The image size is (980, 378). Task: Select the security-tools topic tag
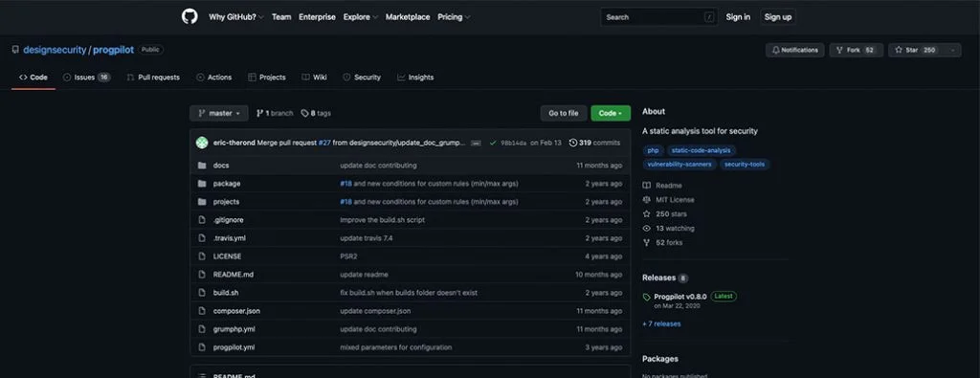tap(745, 165)
